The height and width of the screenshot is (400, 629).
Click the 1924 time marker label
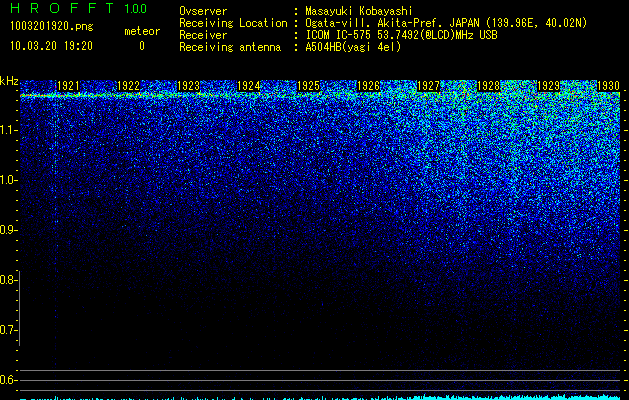pos(249,86)
